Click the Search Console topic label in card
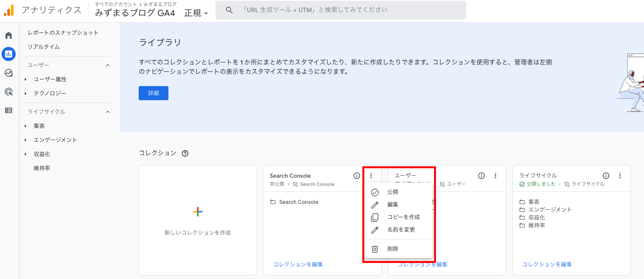Image resolution: width=644 pixels, height=279 pixels. pos(299,202)
